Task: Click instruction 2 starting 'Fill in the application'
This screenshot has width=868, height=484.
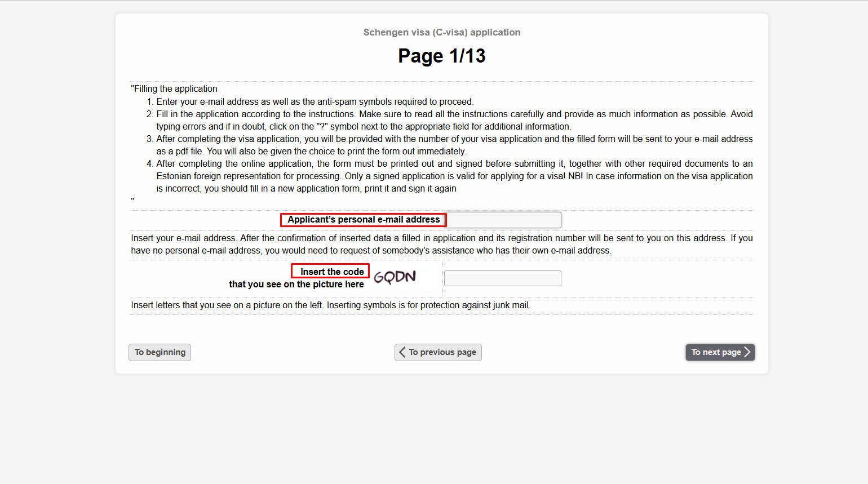Action: click(454, 120)
